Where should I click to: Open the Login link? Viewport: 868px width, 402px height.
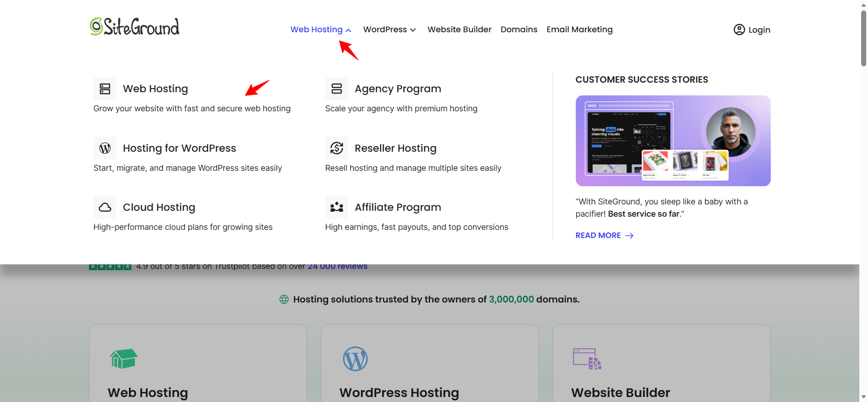click(752, 30)
